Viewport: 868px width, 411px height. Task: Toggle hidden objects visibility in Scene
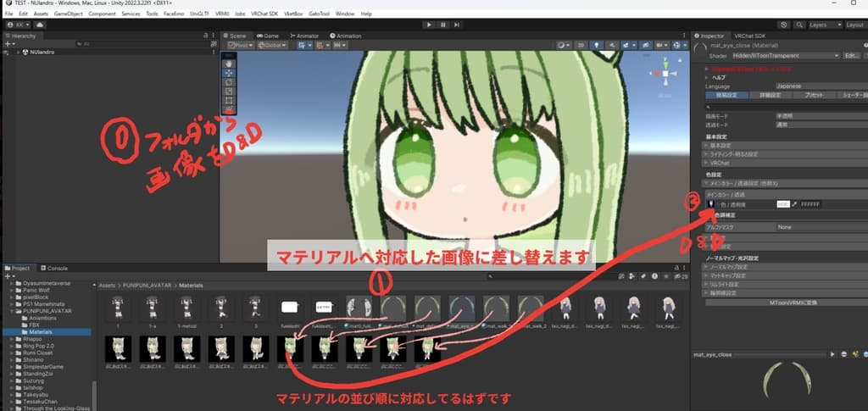click(644, 46)
